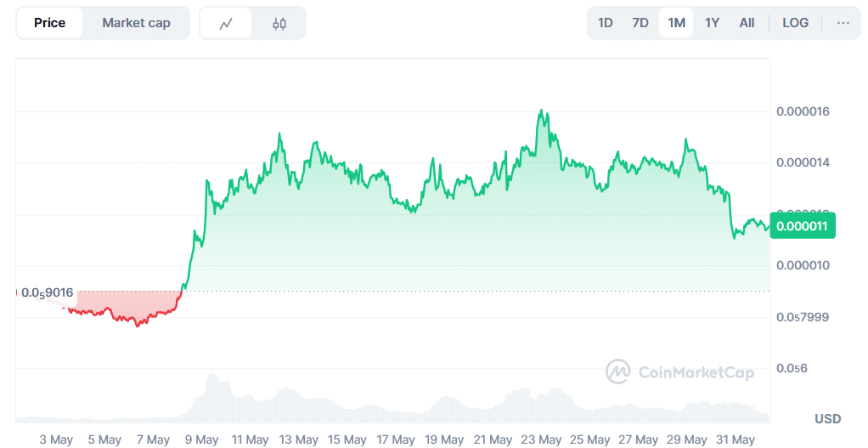Click the CoinMarketCap logo watermark

tap(679, 371)
